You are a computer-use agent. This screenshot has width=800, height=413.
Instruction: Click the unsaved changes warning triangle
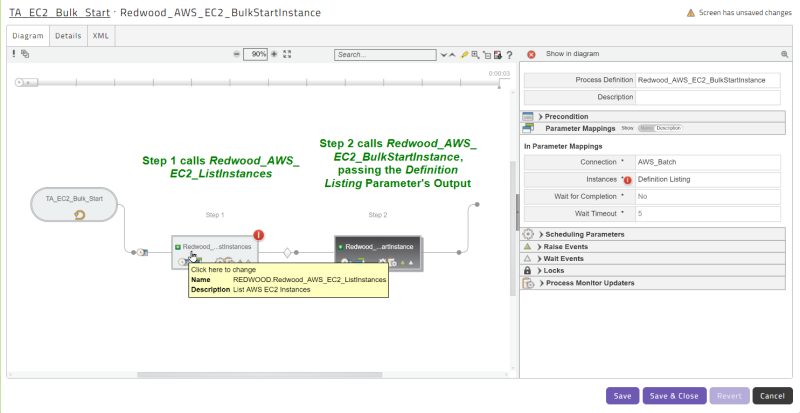(x=691, y=13)
